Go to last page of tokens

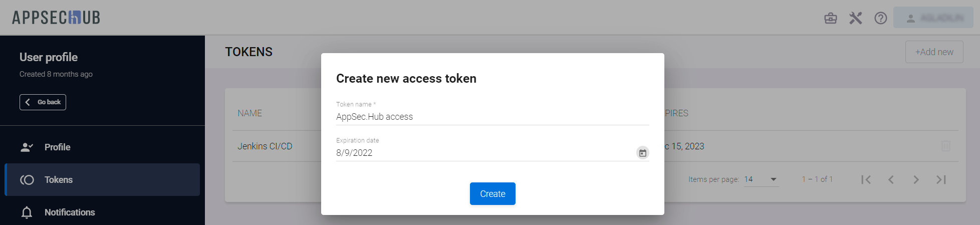tap(941, 179)
